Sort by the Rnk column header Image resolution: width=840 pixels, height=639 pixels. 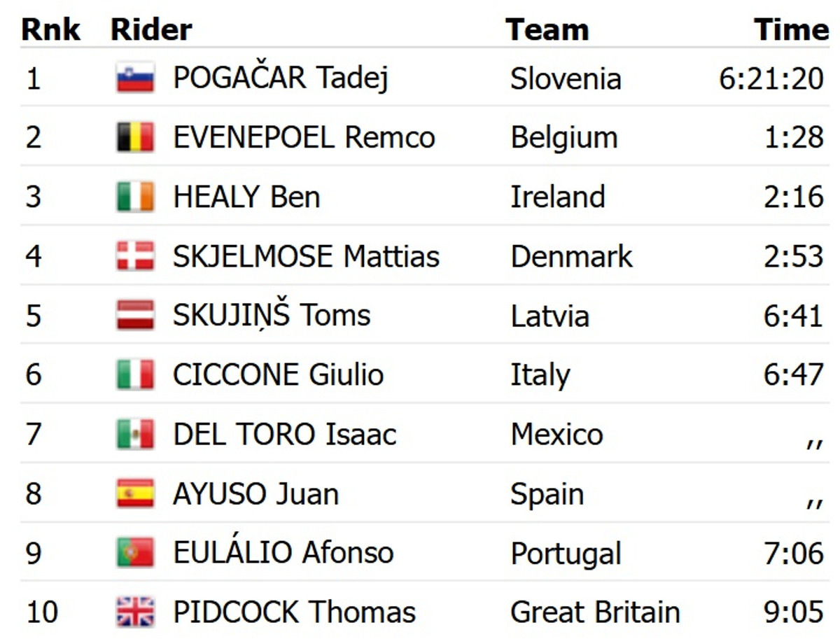point(50,29)
